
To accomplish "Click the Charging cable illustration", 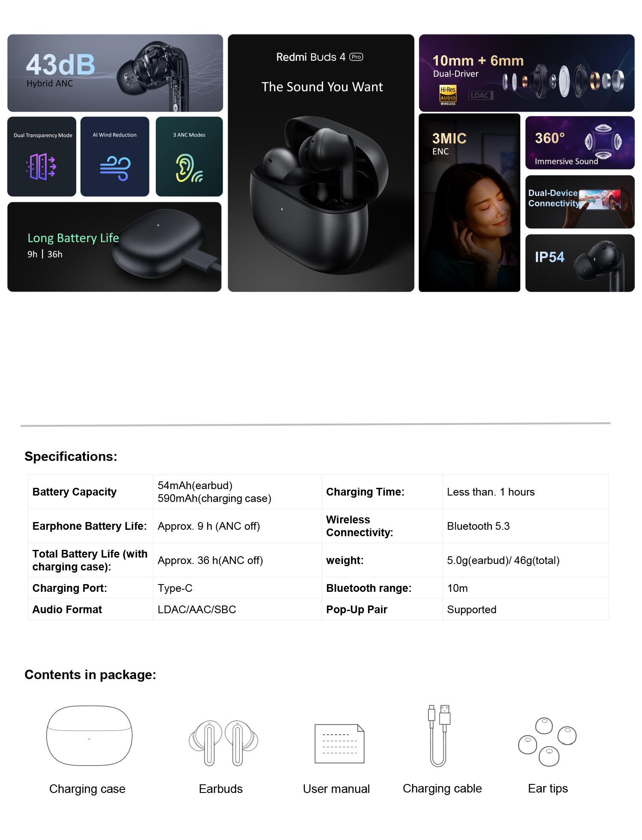I will tap(439, 735).
